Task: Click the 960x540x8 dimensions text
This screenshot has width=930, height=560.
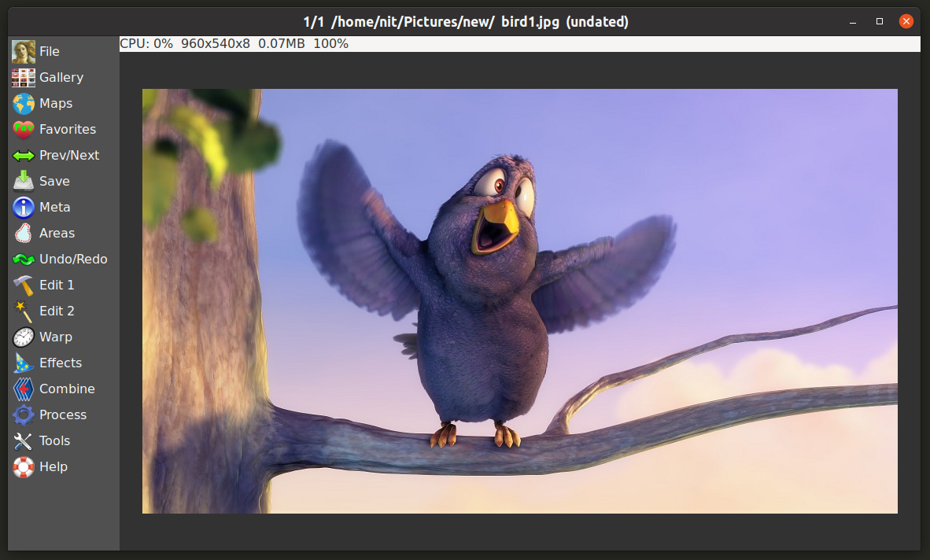Action: point(216,44)
